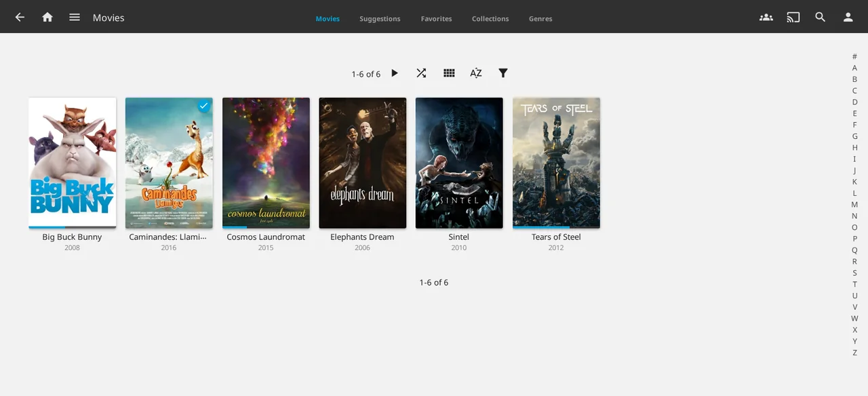Click the 2008 year under Big Buck Bunny
This screenshot has width=868, height=396.
(72, 248)
